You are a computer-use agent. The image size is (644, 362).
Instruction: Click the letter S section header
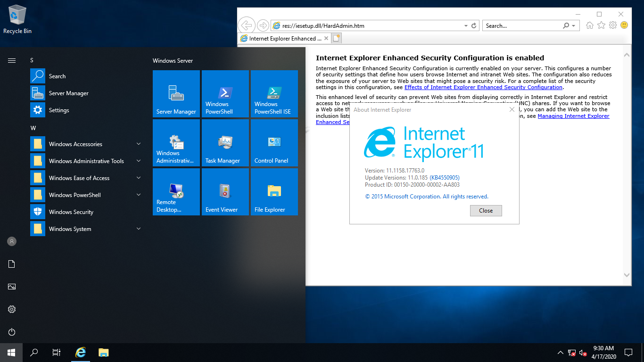point(32,60)
